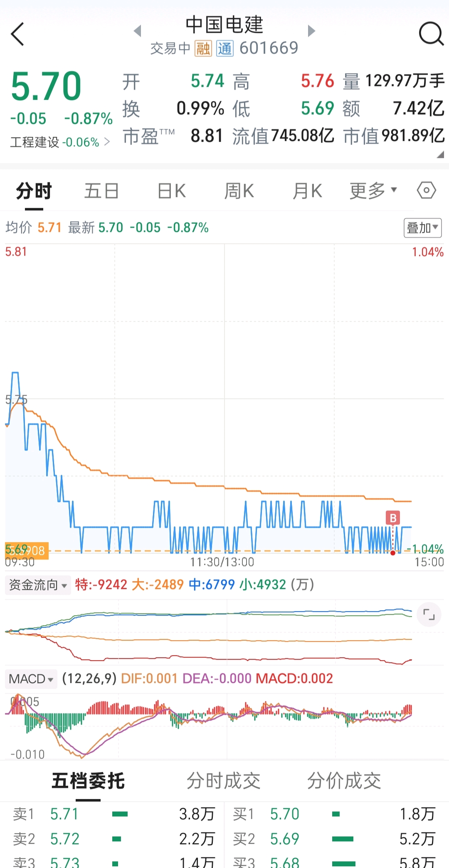Tap the back arrow icon
Image resolution: width=449 pixels, height=868 pixels.
pos(17,34)
